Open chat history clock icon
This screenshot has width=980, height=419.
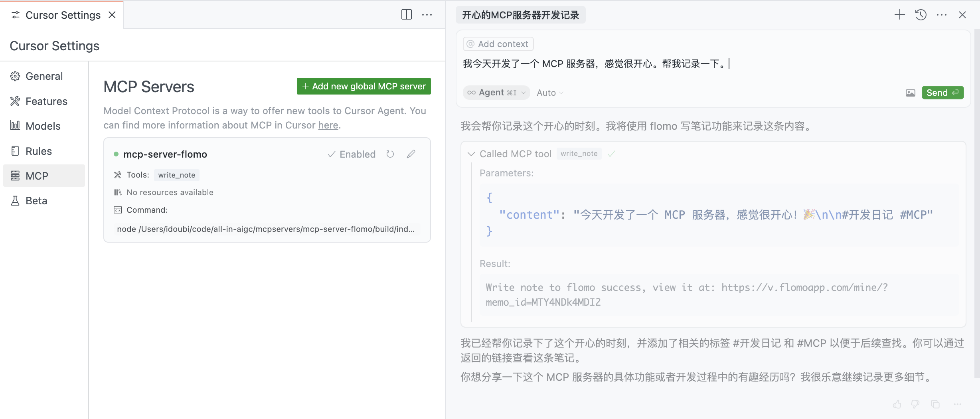[921, 15]
